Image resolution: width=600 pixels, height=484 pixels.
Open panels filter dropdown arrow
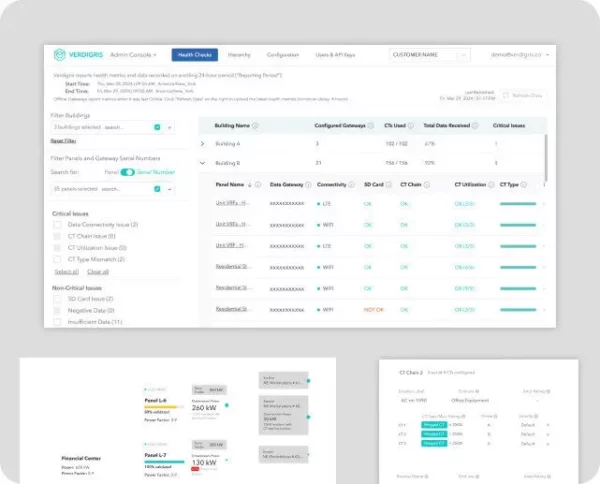(170, 189)
